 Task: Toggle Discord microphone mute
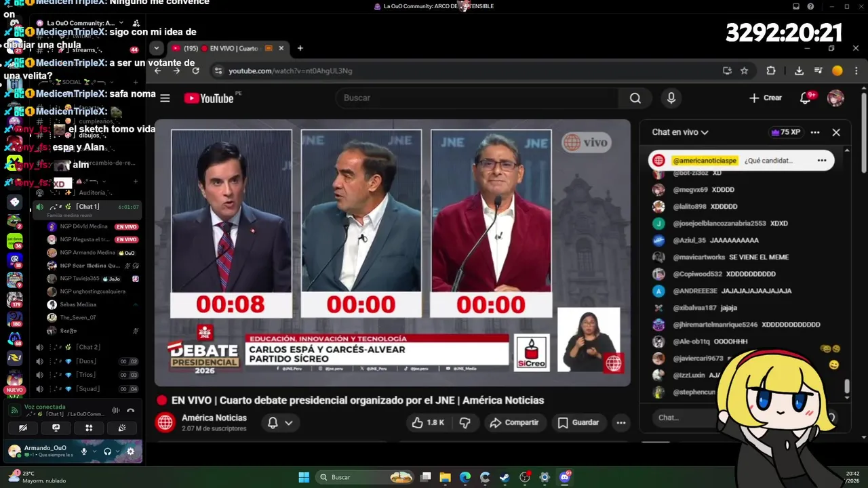click(x=84, y=451)
